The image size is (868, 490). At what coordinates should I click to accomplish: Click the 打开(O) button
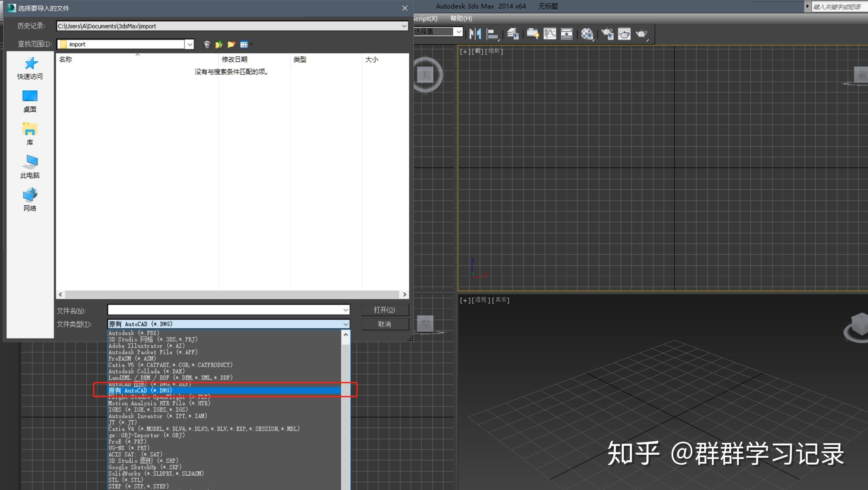pos(385,310)
